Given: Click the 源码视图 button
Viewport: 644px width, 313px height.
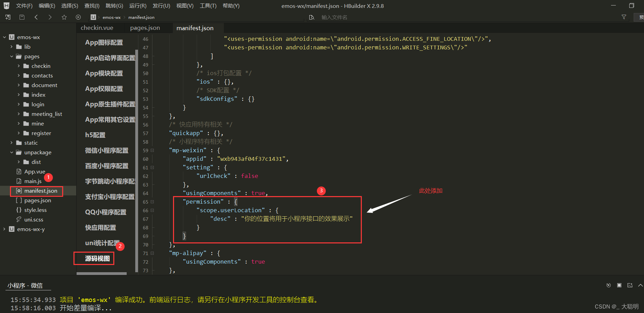Looking at the screenshot, I should click(94, 258).
